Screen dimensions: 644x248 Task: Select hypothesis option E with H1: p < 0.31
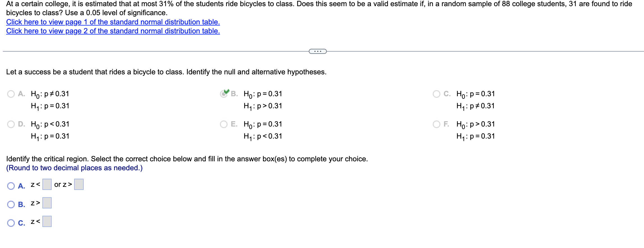223,124
